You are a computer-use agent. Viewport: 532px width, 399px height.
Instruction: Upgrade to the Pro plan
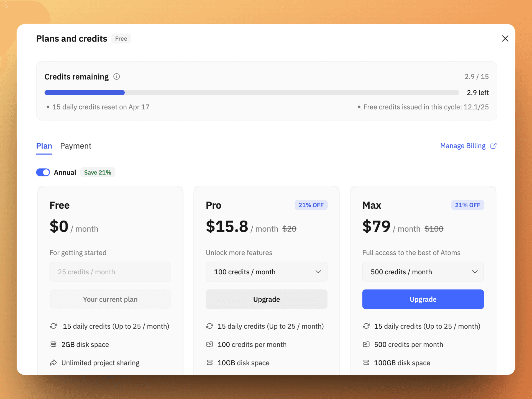tap(266, 299)
